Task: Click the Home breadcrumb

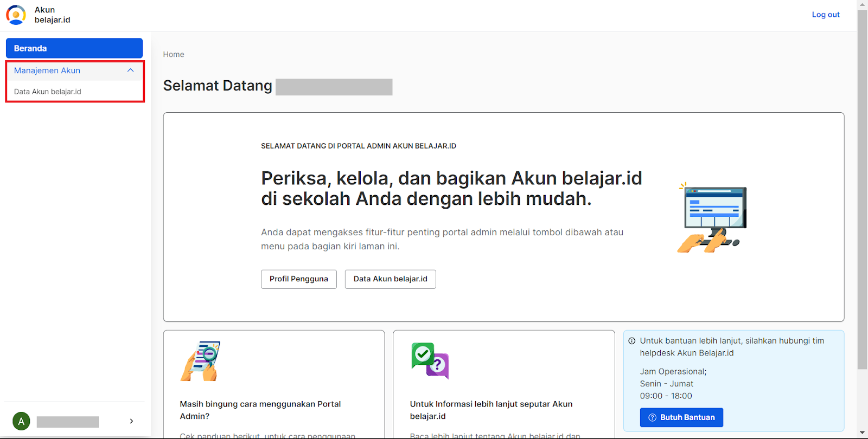Action: pos(174,54)
